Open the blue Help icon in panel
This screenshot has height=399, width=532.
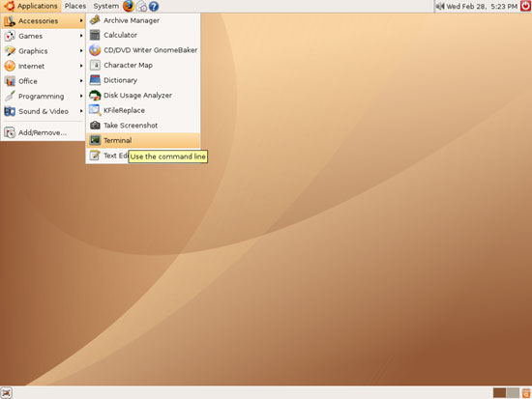tap(154, 7)
